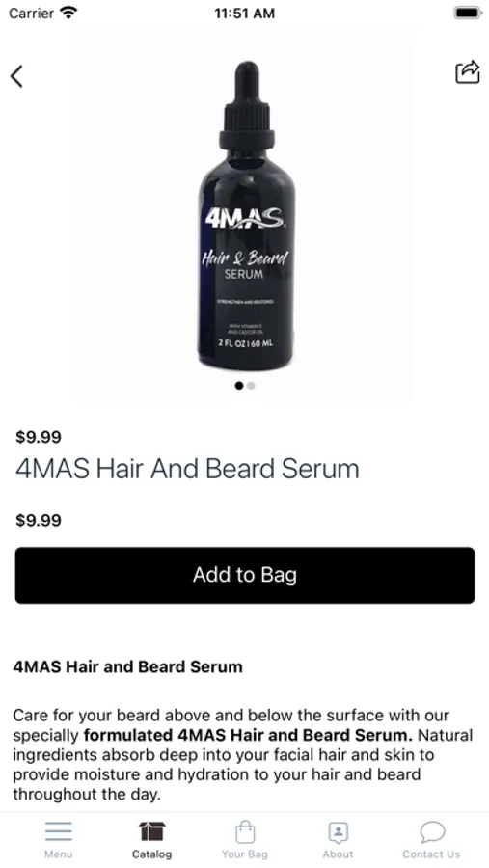Switch to second product image dot
489x868 pixels.
click(x=251, y=385)
